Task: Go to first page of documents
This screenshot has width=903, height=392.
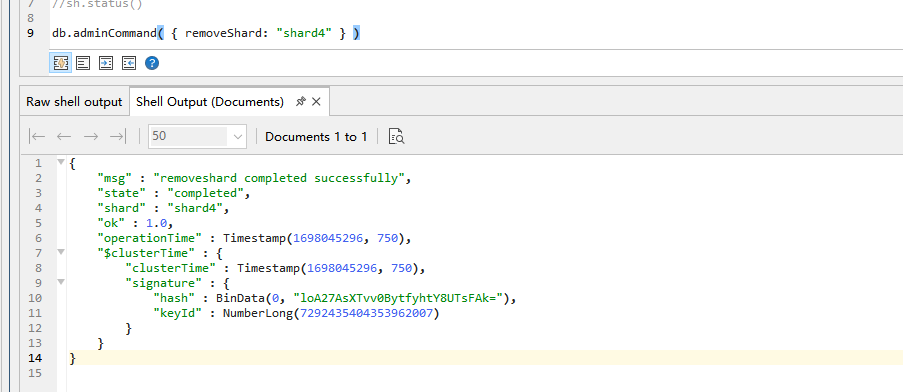Action: point(37,136)
